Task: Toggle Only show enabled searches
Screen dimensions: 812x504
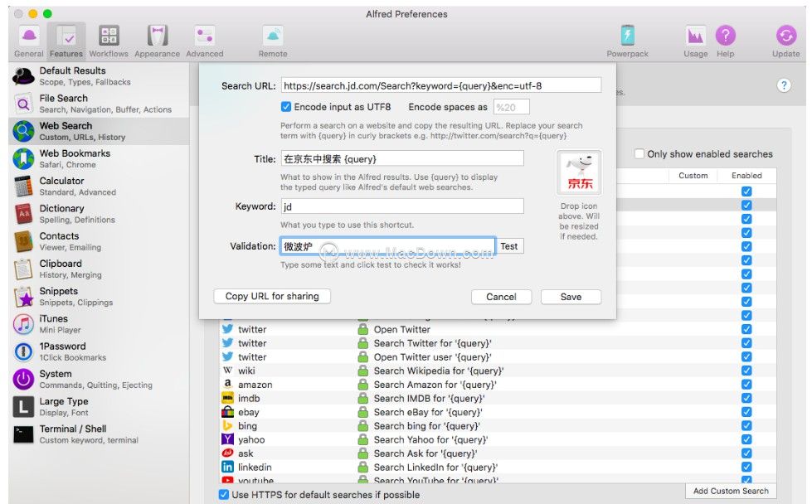Action: [639, 153]
